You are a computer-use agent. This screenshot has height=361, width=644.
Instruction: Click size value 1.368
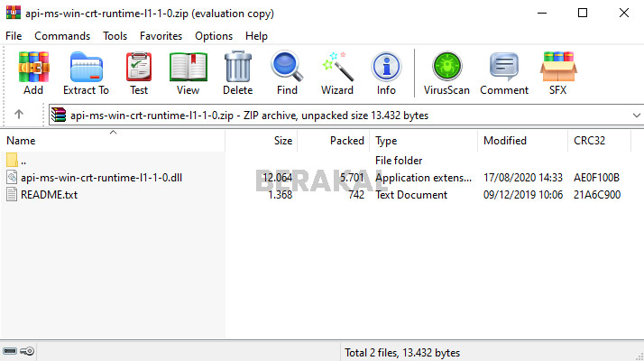coord(280,195)
